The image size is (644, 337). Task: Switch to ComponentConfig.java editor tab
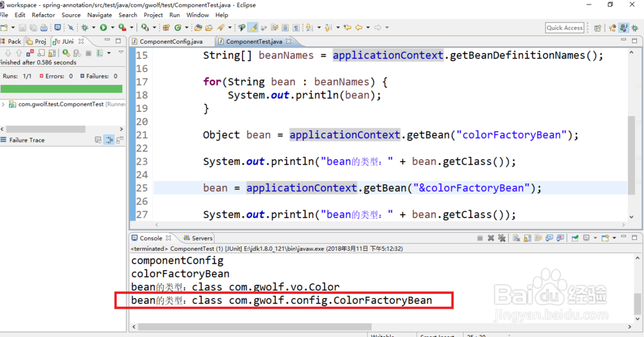(171, 41)
